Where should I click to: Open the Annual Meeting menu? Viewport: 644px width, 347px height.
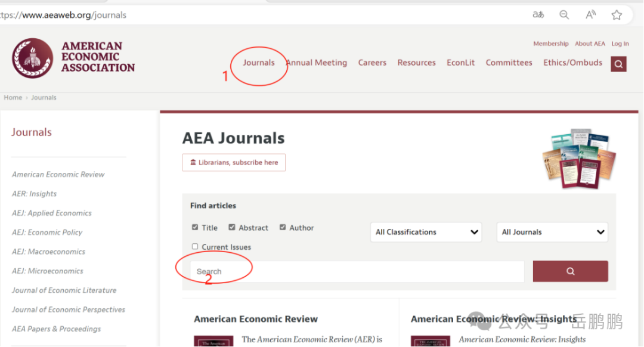316,63
